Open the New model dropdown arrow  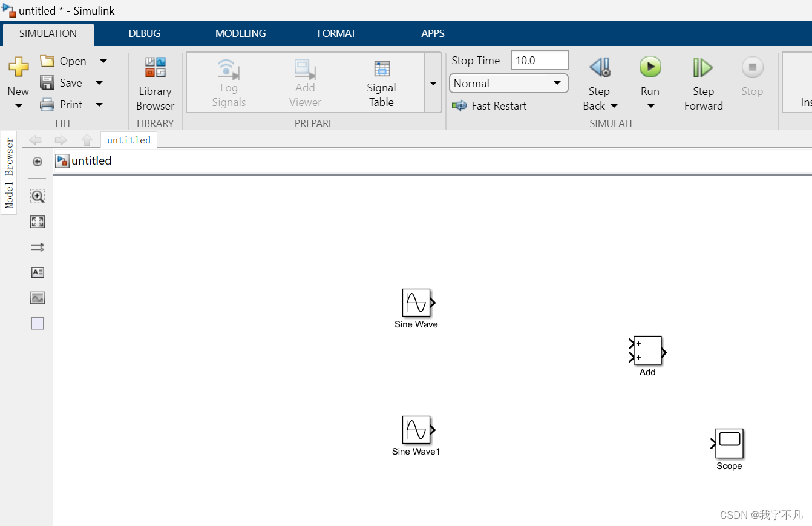(x=18, y=106)
